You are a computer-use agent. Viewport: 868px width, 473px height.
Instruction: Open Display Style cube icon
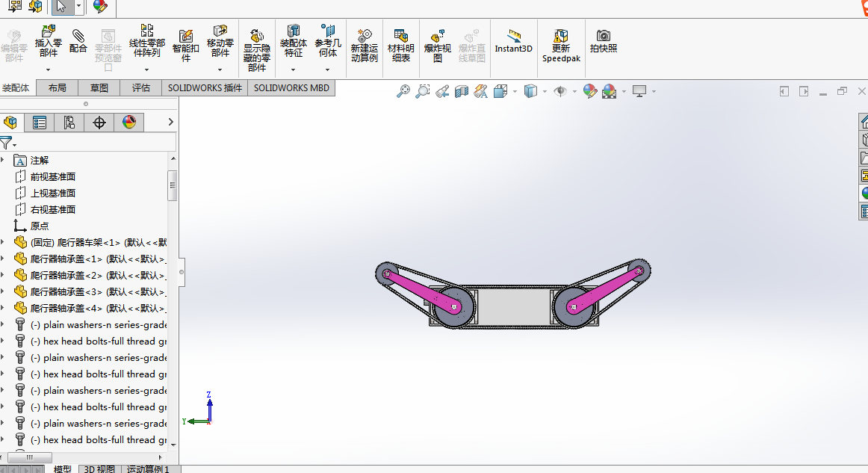(x=530, y=91)
